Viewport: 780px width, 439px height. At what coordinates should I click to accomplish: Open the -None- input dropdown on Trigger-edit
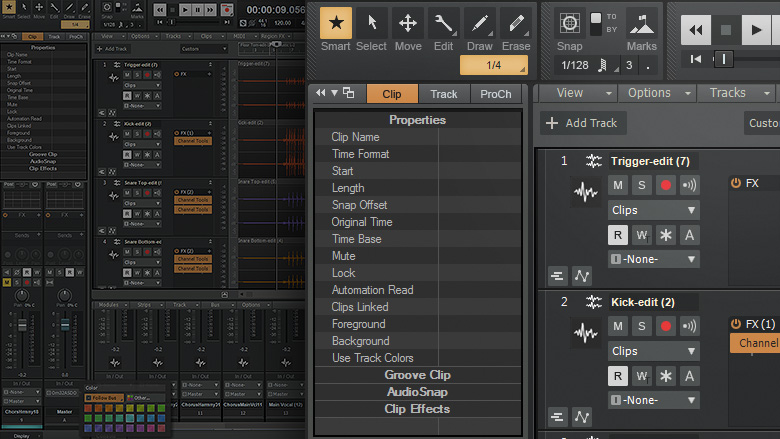click(654, 259)
